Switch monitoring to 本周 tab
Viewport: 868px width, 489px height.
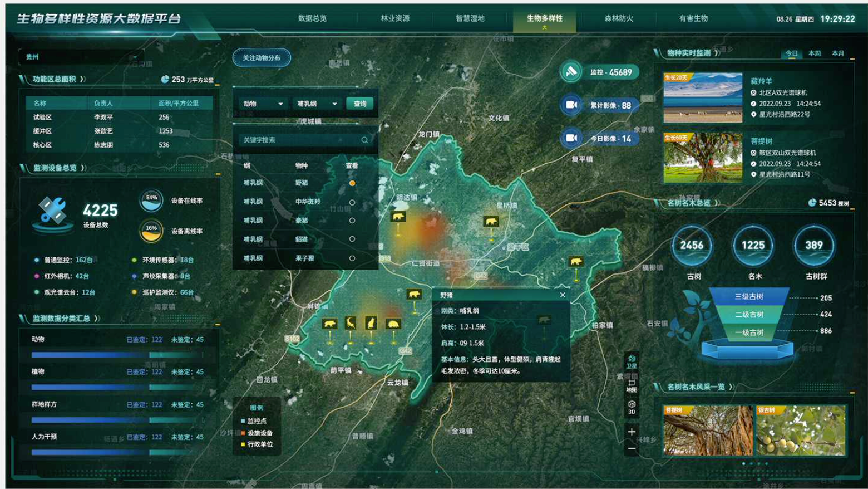[x=814, y=53]
